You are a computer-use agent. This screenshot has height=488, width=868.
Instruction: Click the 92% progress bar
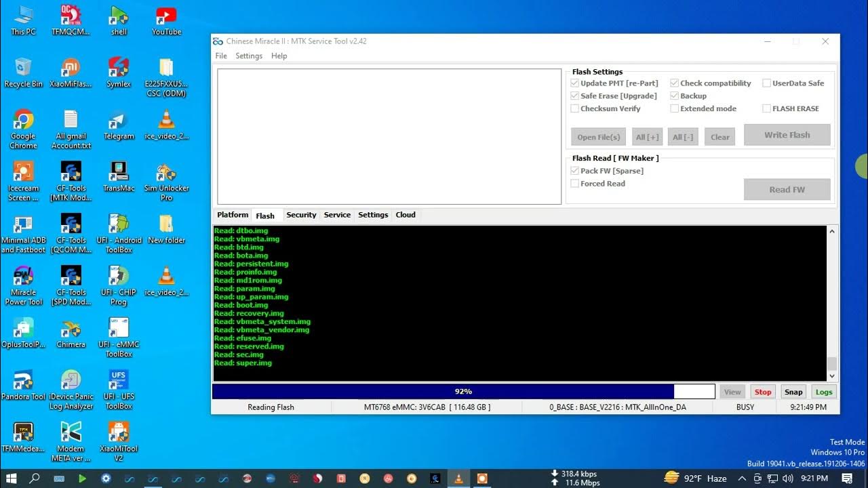point(463,392)
